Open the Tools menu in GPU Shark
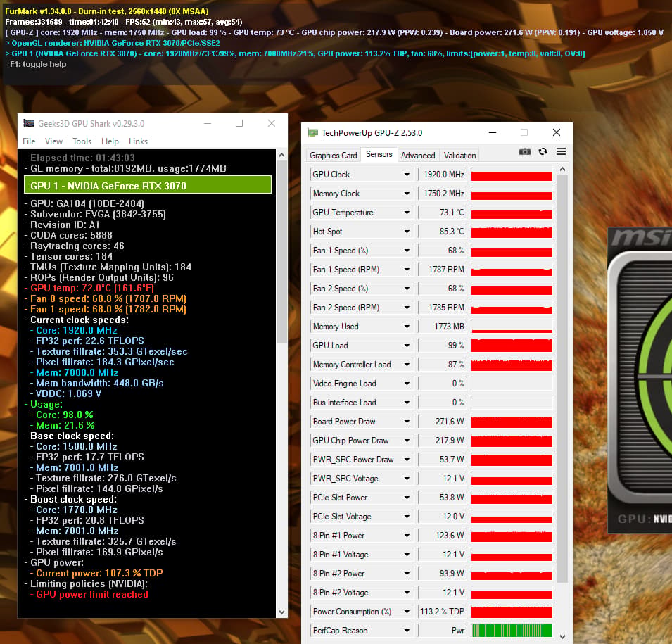 (82, 141)
